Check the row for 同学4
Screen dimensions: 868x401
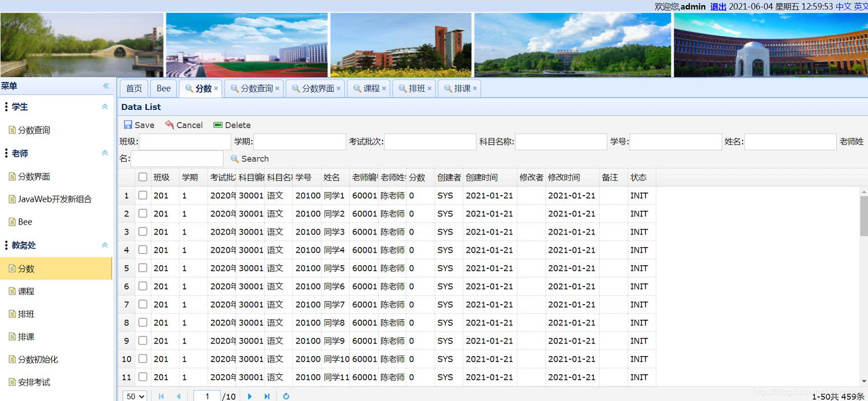143,250
